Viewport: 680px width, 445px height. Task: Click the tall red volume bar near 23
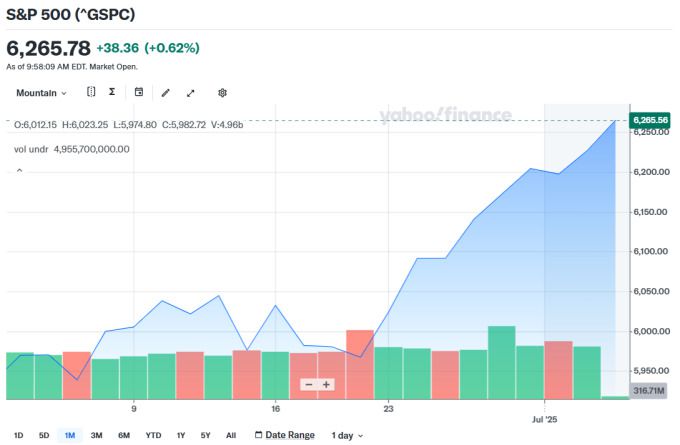359,365
